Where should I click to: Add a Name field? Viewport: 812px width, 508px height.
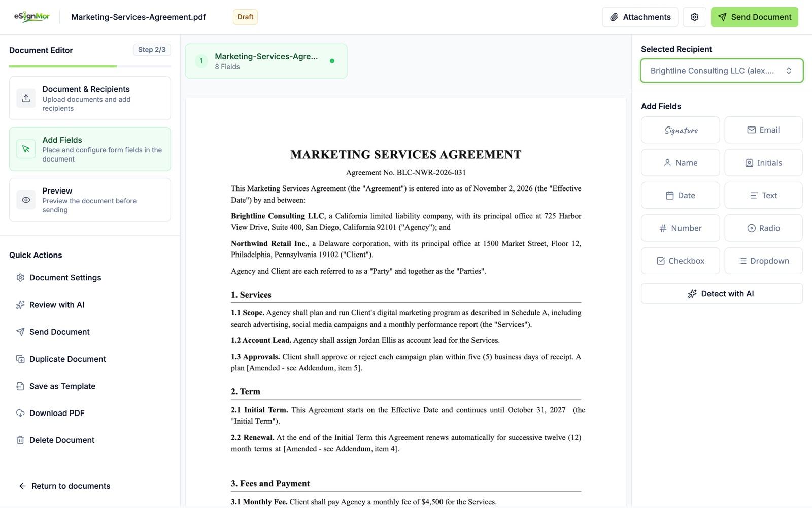pos(680,163)
